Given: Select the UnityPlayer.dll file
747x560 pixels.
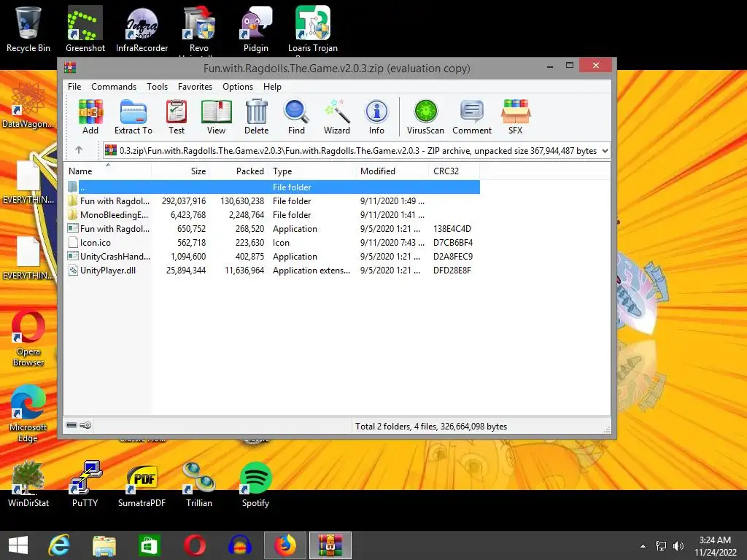Looking at the screenshot, I should tap(273, 270).
